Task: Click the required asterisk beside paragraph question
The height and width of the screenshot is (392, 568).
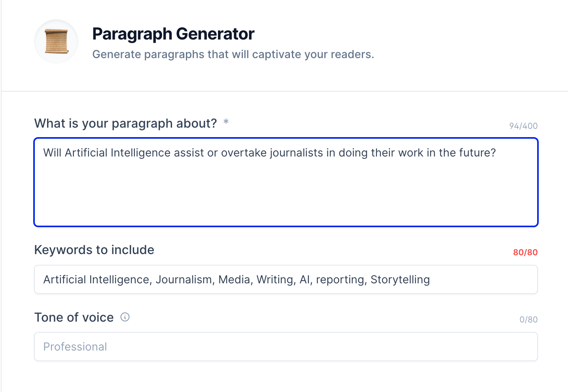Action: (x=226, y=122)
